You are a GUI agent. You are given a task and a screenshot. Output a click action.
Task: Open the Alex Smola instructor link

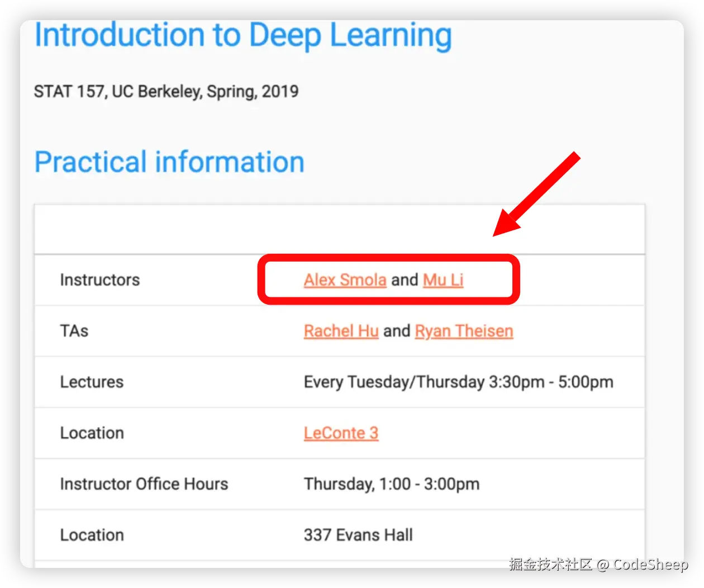click(345, 279)
